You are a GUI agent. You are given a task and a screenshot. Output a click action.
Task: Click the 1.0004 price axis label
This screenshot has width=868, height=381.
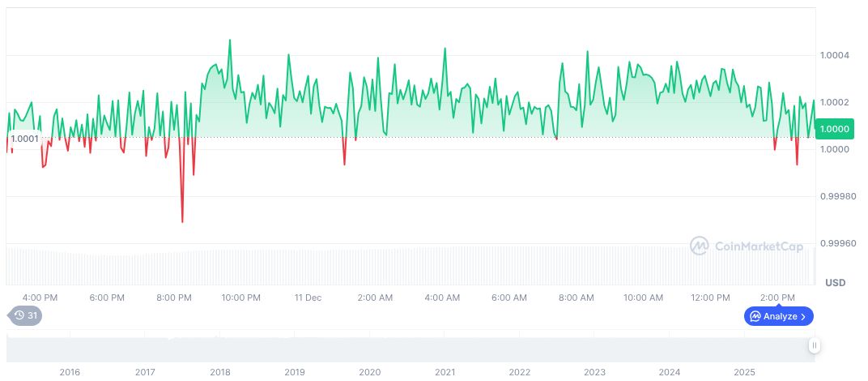click(x=833, y=56)
